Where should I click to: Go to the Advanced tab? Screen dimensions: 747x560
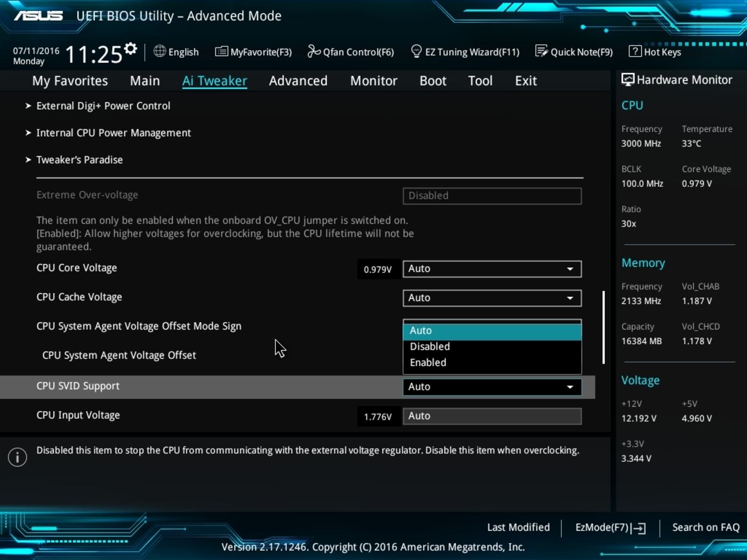298,81
